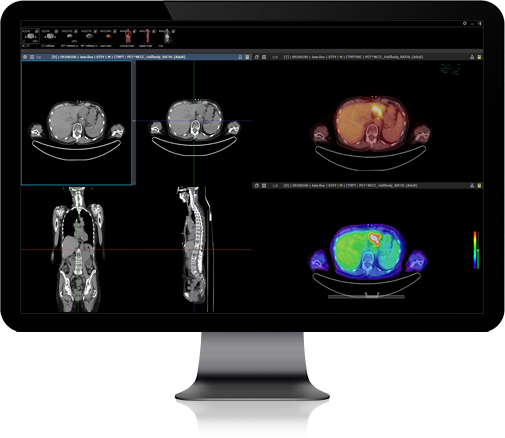Select the MIP whole-body series thumbnail
The height and width of the screenshot is (438, 505).
(167, 37)
